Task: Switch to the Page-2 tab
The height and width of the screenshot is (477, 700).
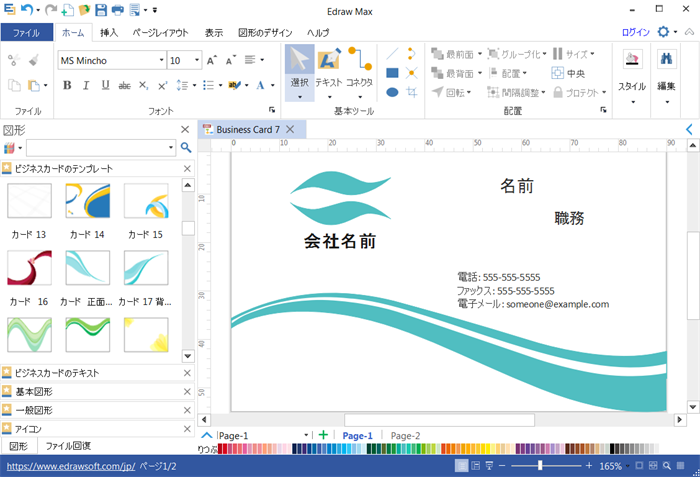Action: pos(405,436)
